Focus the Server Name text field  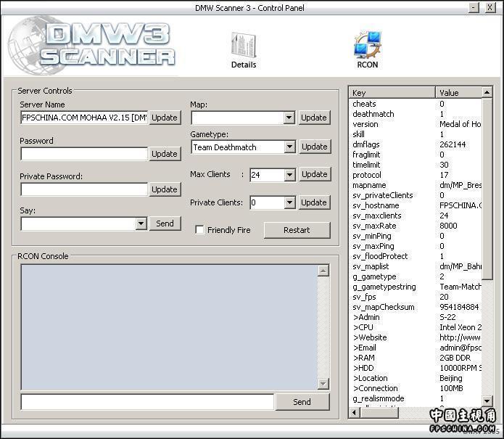tap(84, 118)
